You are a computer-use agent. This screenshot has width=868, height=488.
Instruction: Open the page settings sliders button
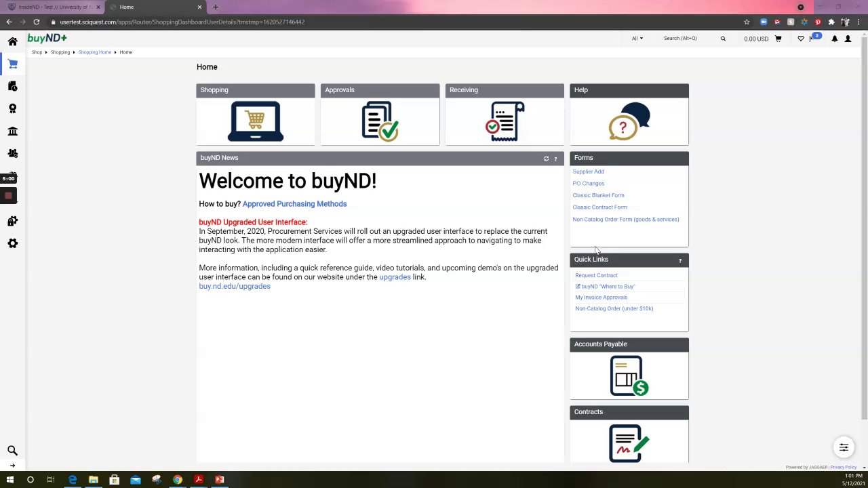[x=844, y=447]
